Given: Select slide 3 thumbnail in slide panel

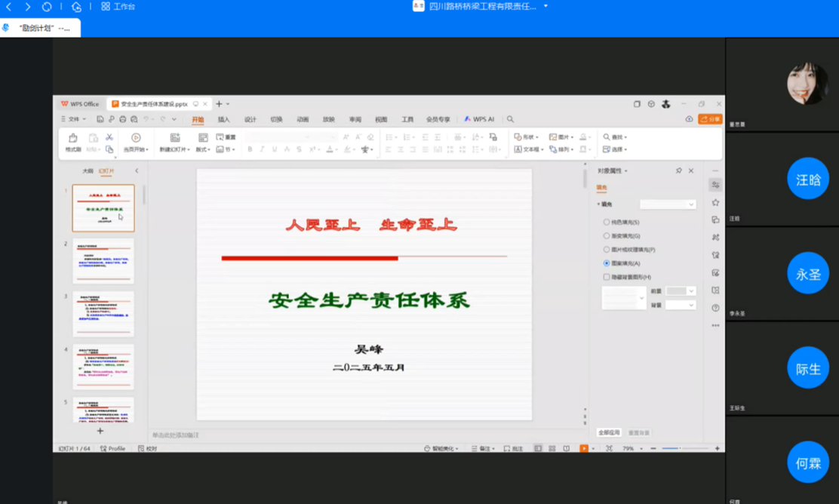Looking at the screenshot, I should coord(103,314).
